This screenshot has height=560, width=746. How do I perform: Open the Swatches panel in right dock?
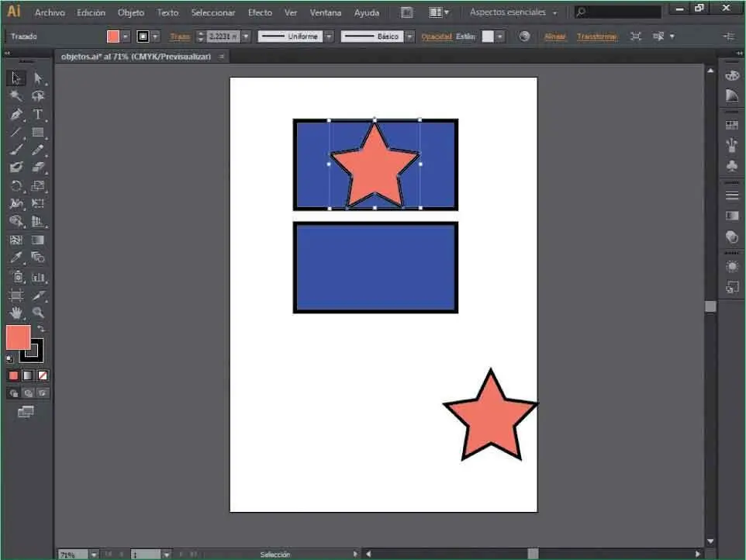point(732,125)
